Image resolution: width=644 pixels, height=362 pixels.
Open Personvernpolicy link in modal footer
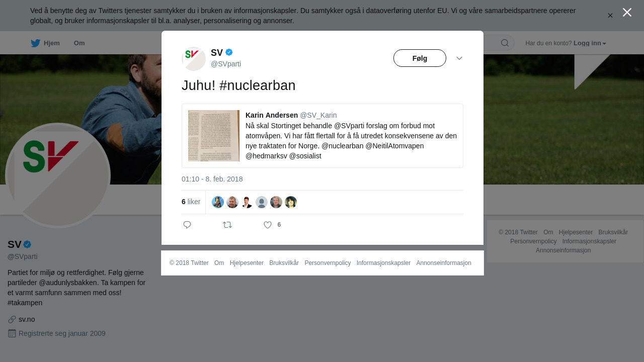coord(328,263)
